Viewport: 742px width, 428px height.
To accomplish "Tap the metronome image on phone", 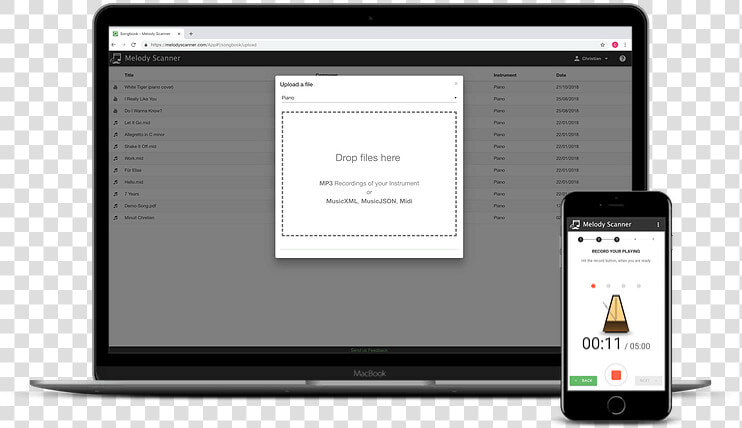I will tap(615, 313).
